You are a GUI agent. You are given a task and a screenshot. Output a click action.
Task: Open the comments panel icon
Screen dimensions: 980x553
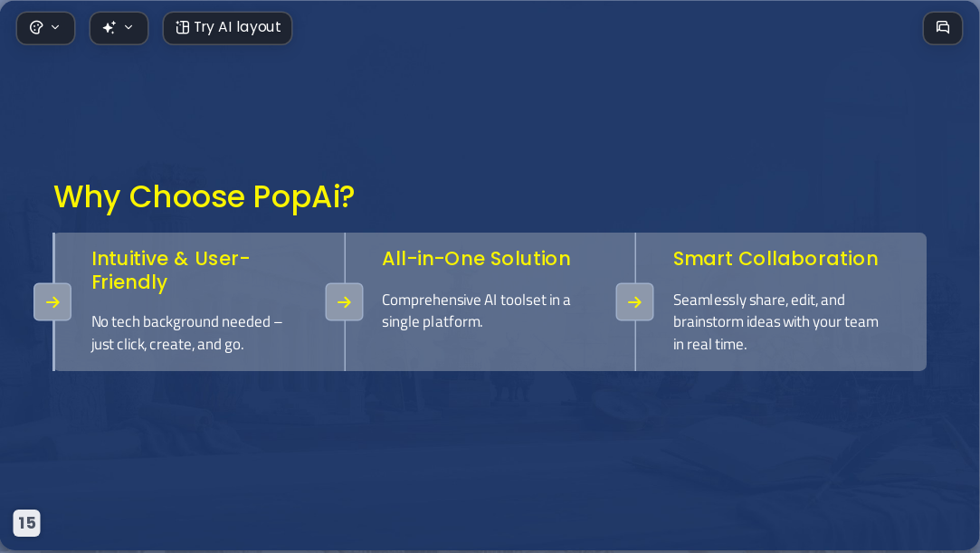click(x=943, y=28)
